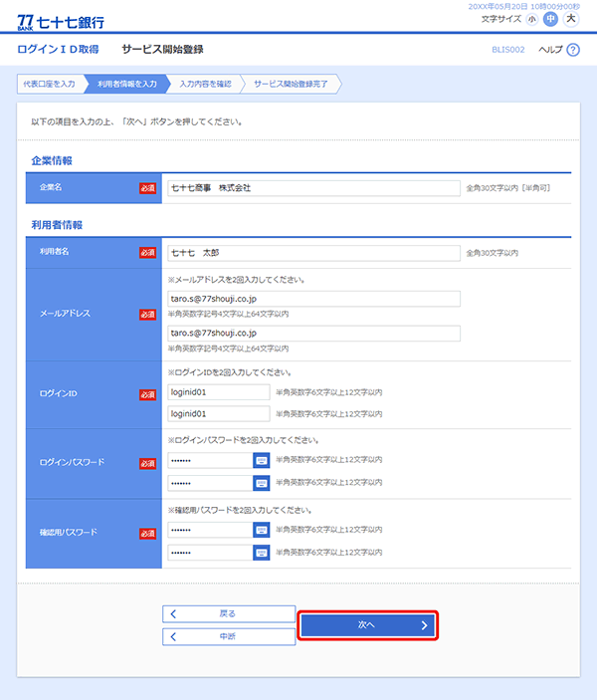This screenshot has width=597, height=700.
Task: Click the first email address field
Action: point(313,299)
